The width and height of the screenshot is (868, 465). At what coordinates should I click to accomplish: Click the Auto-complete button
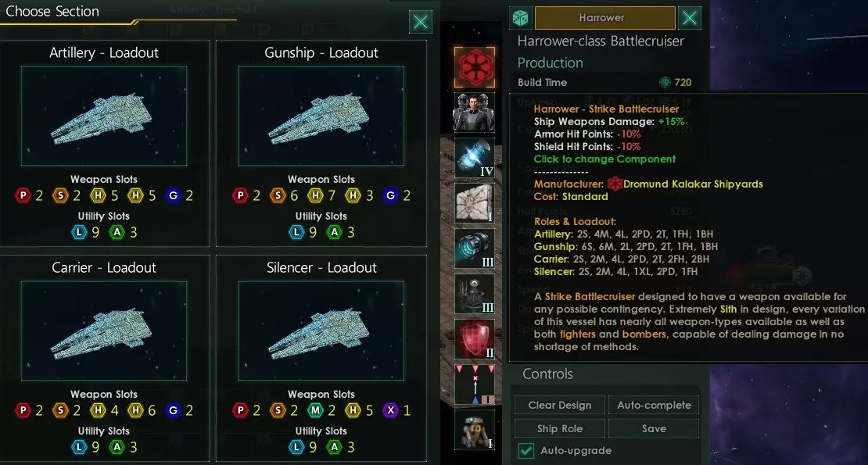coord(654,406)
